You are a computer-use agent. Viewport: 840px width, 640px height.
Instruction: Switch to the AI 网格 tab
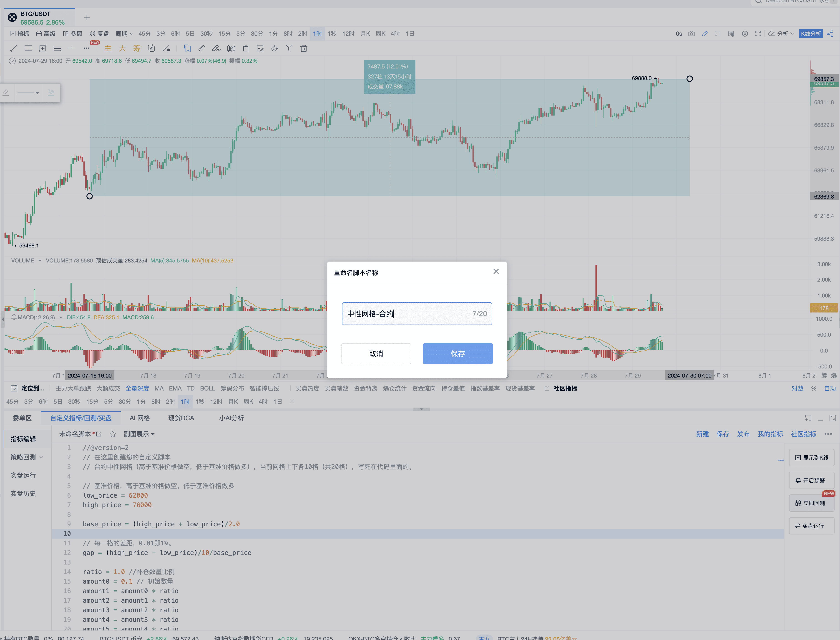140,418
